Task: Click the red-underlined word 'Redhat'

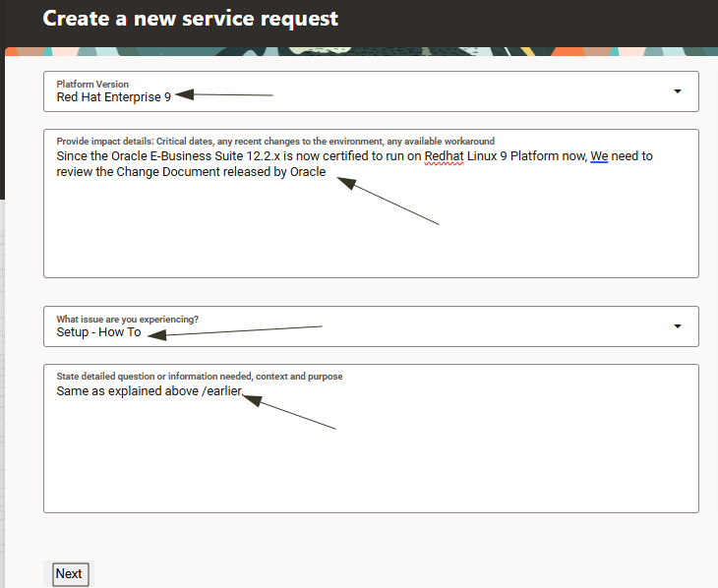Action: pos(443,156)
